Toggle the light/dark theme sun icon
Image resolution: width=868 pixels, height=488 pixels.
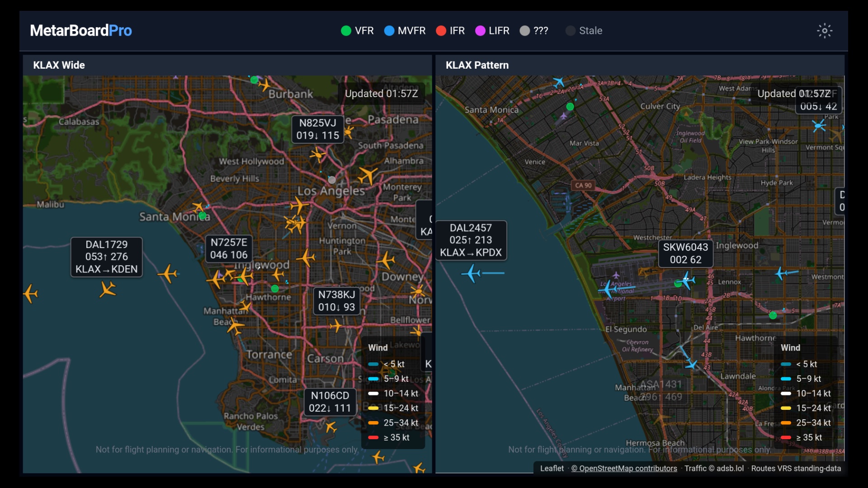pos(825,31)
